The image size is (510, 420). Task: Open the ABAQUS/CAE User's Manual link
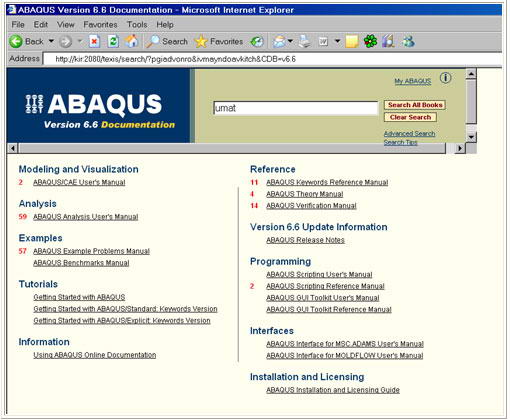tap(79, 182)
